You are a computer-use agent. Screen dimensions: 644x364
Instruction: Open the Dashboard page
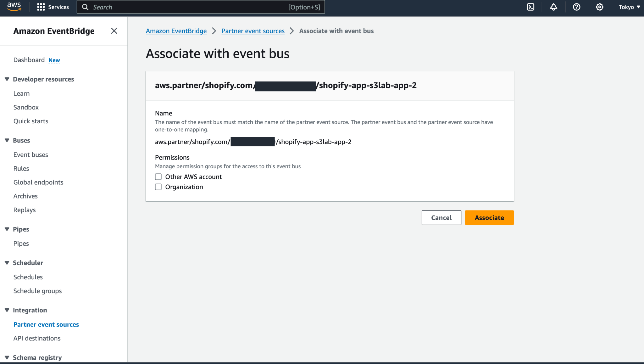point(29,60)
